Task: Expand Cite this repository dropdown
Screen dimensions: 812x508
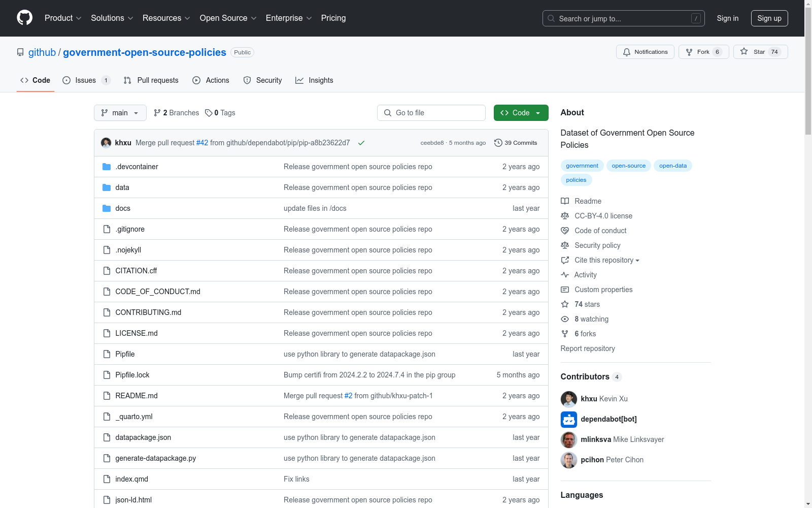Action: [607, 260]
